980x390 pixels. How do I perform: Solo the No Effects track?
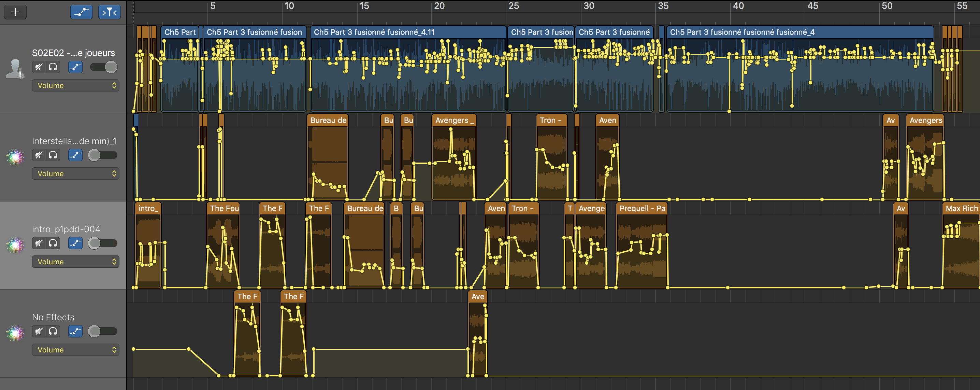point(53,331)
